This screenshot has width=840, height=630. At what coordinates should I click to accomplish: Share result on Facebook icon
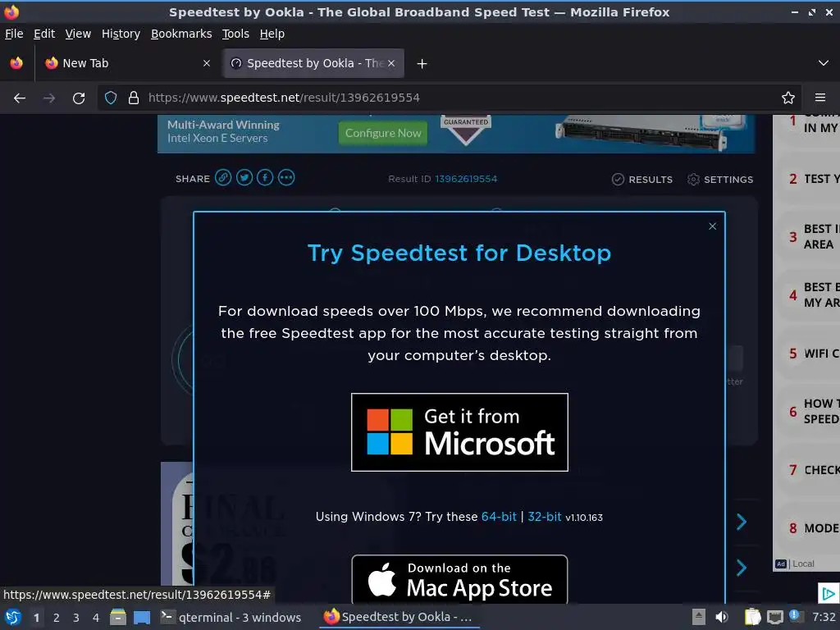(x=265, y=178)
